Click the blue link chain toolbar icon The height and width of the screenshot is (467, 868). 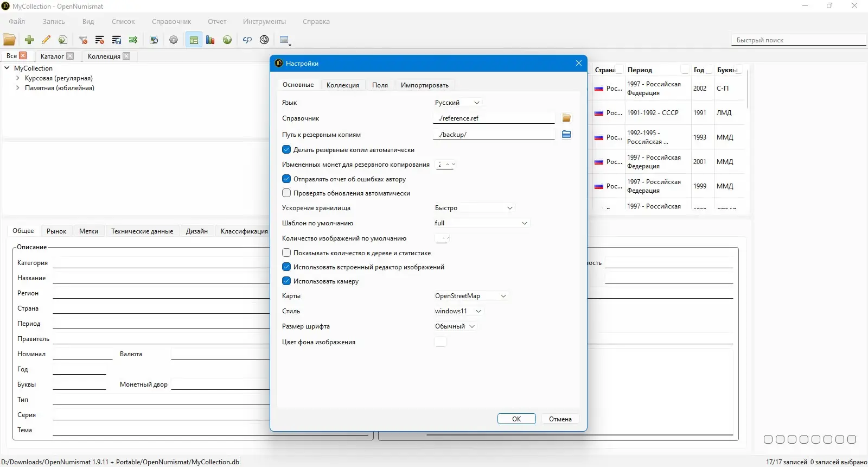coord(247,40)
